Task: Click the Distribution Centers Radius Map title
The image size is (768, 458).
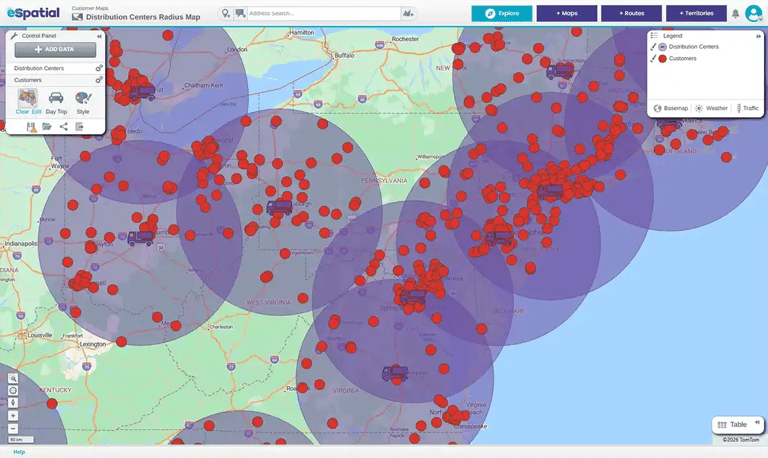Action: (143, 17)
